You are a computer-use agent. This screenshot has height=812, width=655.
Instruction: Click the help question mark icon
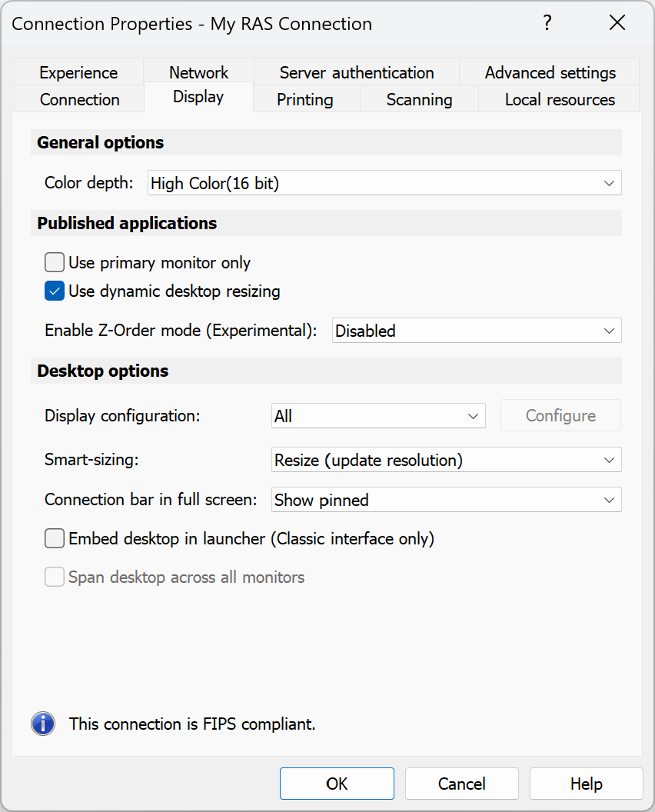coord(547,23)
